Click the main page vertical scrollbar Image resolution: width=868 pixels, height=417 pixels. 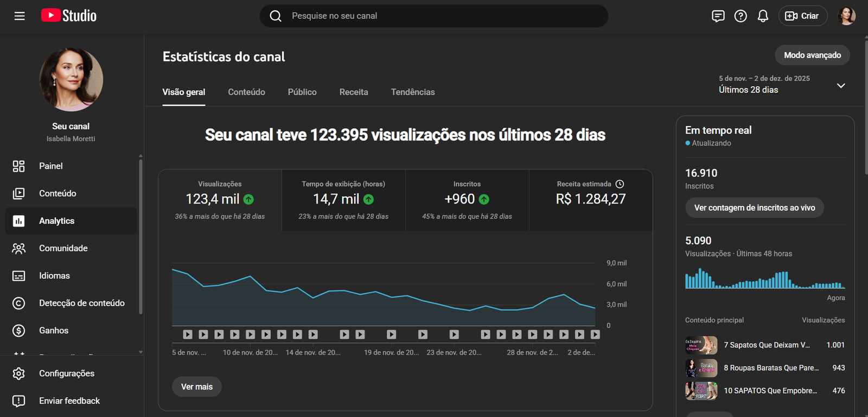click(866, 109)
